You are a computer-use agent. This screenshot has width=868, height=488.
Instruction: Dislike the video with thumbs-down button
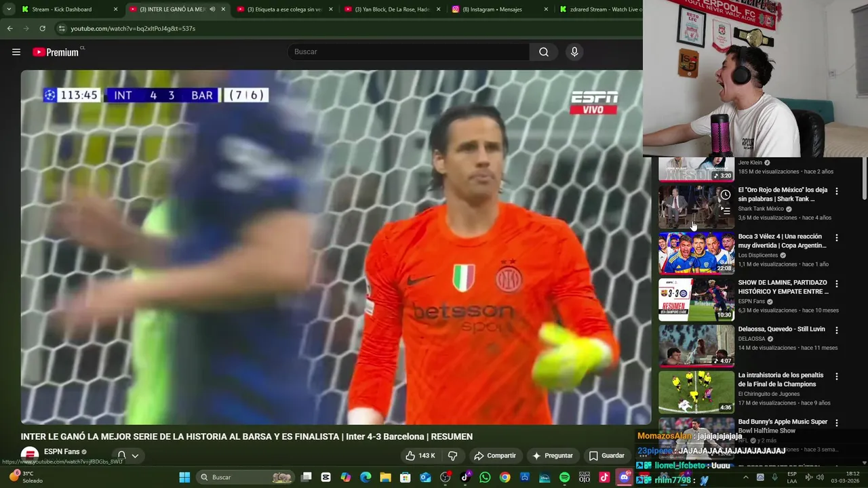click(x=453, y=455)
